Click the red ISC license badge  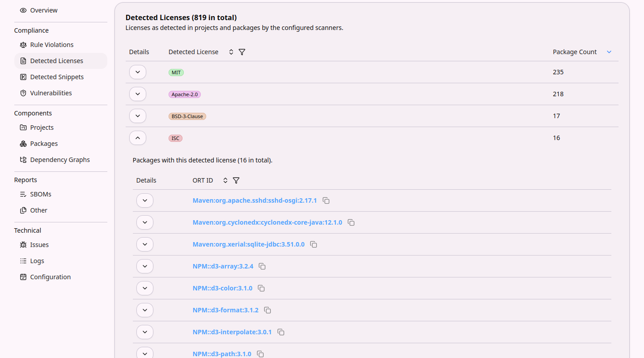coord(175,138)
